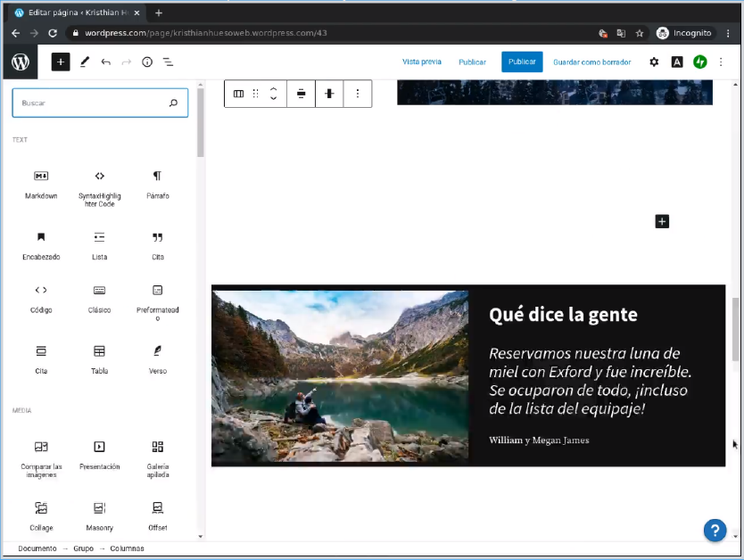
Task: Select the snowy forest image at top
Action: click(555, 92)
